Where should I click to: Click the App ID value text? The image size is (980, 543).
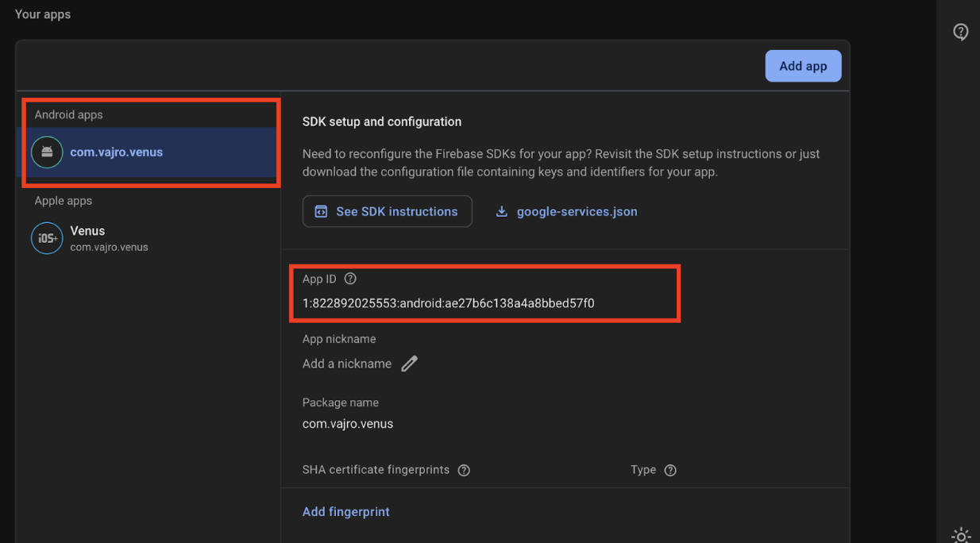[x=448, y=303]
